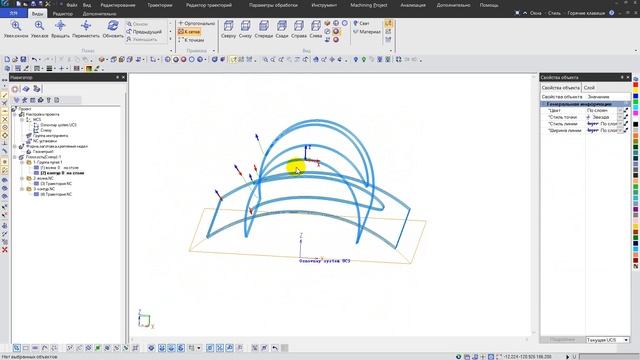The width and height of the screenshot is (640, 360).
Task: Click the save diskette icon in toolbar
Action: [23, 60]
